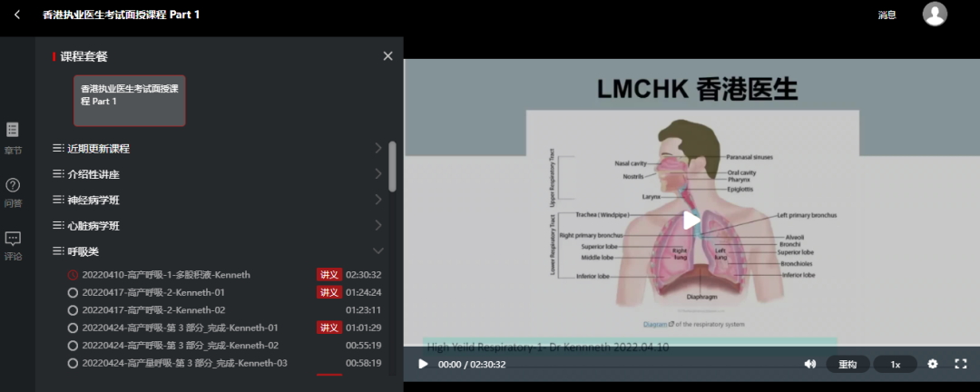The height and width of the screenshot is (392, 980).
Task: Select lesson 20220417-高产呼吸-2-Kenneth-01 radio button
Action: (73, 292)
